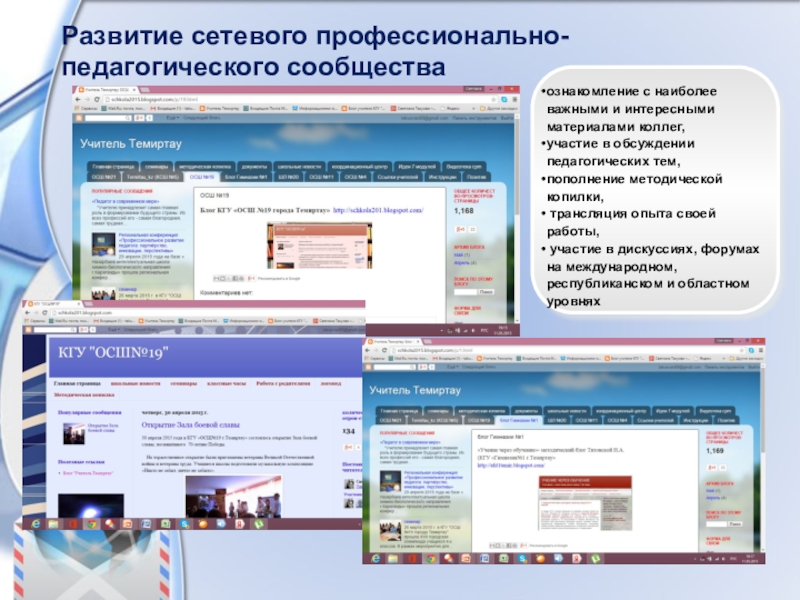Viewport: 800px width, 600px height.
Task: Open Internet Explorer on bottom-left taskbar
Action: (x=36, y=524)
